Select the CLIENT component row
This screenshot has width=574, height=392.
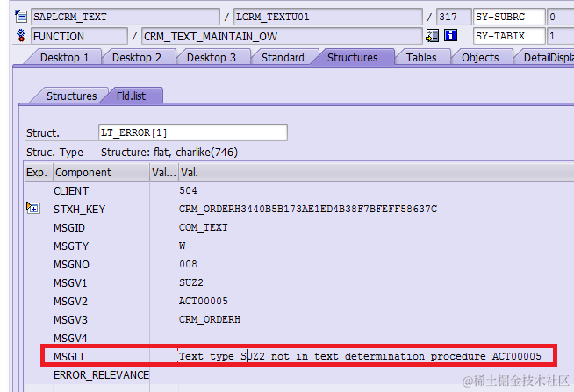pyautogui.click(x=71, y=191)
